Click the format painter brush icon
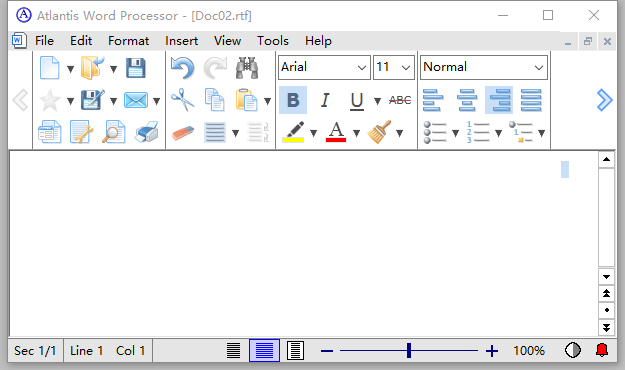 (x=379, y=132)
